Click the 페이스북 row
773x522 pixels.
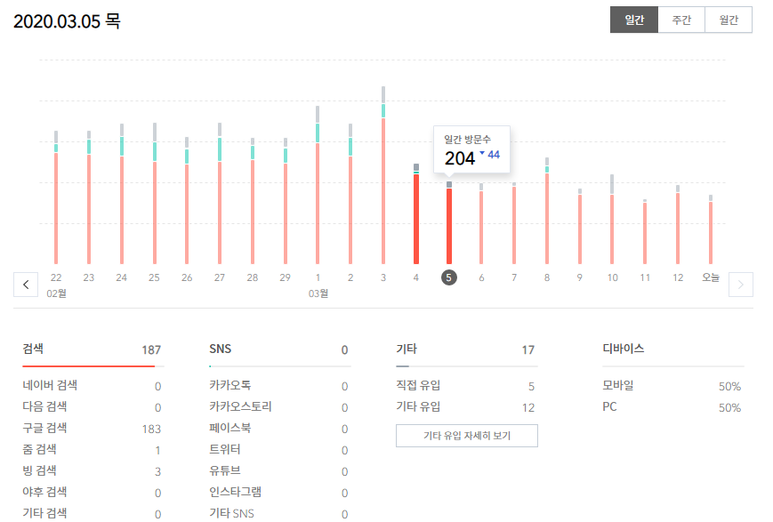point(279,428)
